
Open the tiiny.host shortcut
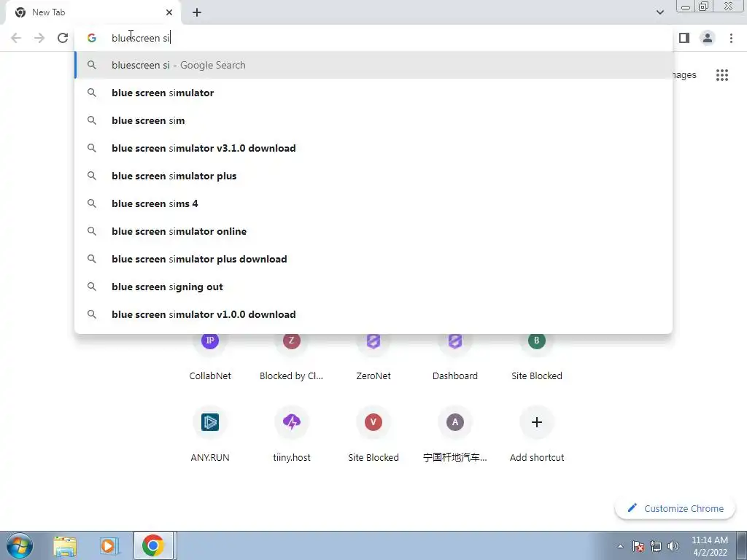click(x=292, y=435)
